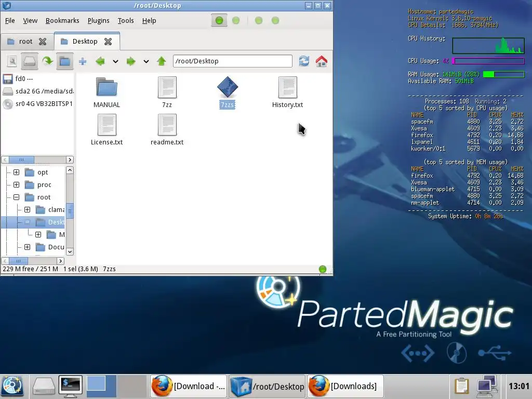
Task: Open the Tools menu
Action: click(x=126, y=21)
